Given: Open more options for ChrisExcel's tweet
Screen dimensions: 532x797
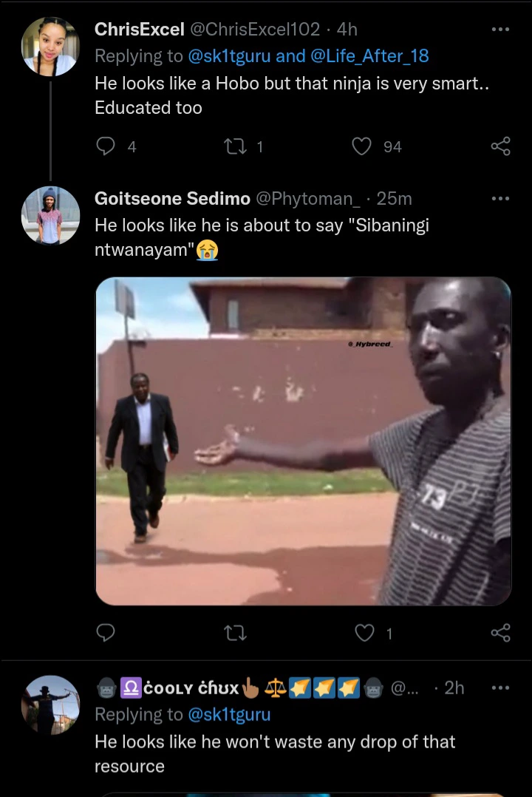Looking at the screenshot, I should tap(500, 30).
